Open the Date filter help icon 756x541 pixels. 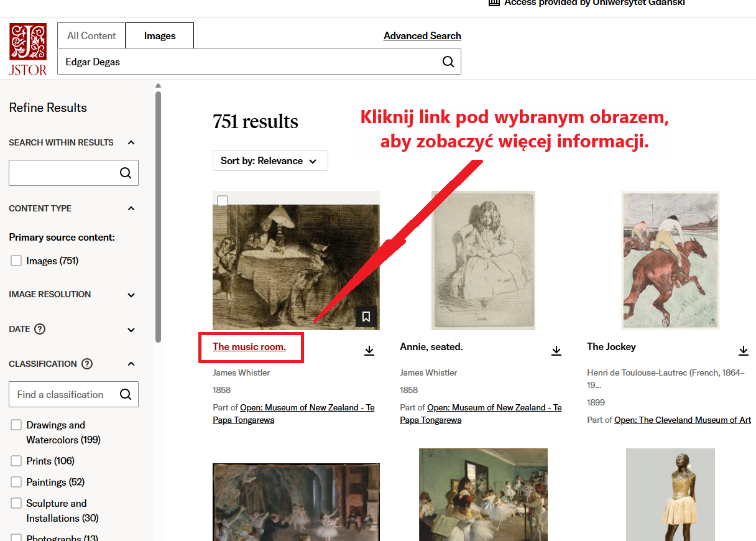40,329
